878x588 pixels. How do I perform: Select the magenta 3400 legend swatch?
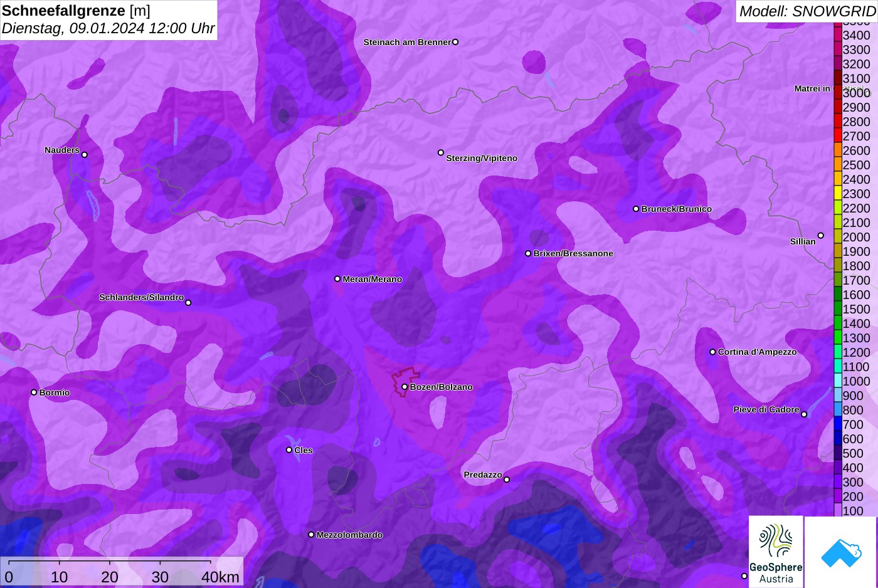pyautogui.click(x=837, y=35)
